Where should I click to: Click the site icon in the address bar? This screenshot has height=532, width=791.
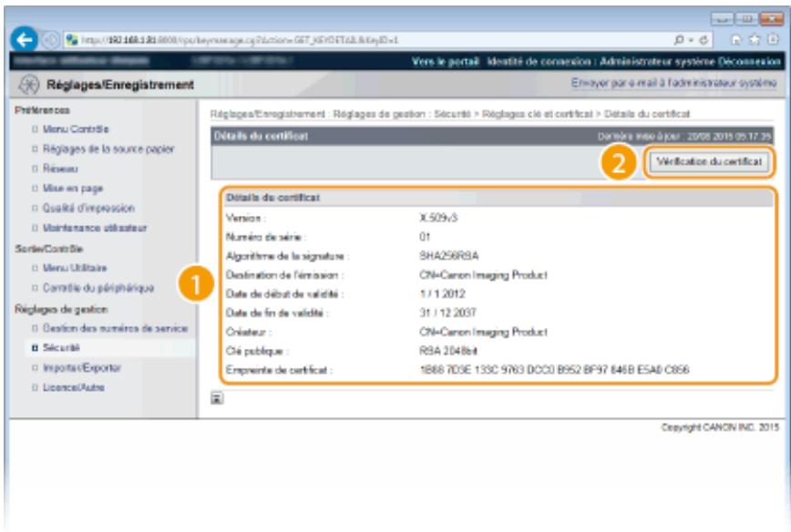pos(72,40)
